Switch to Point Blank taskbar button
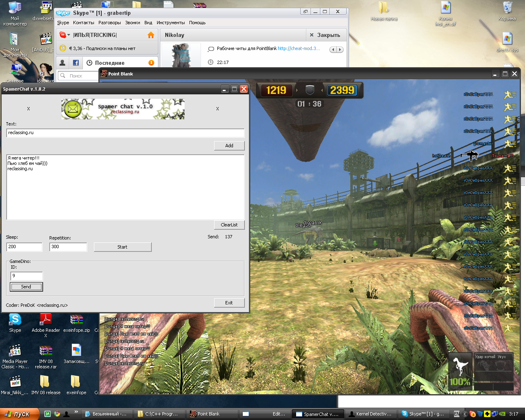The height and width of the screenshot is (420, 525). click(x=213, y=414)
